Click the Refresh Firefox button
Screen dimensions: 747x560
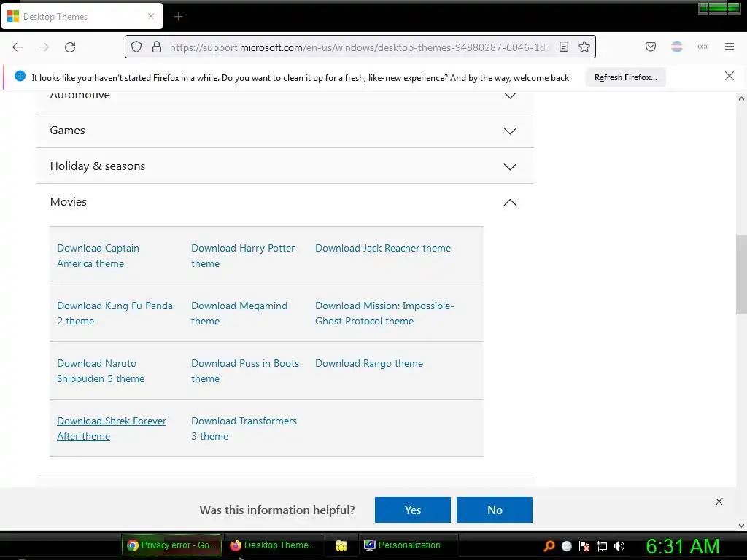(625, 77)
